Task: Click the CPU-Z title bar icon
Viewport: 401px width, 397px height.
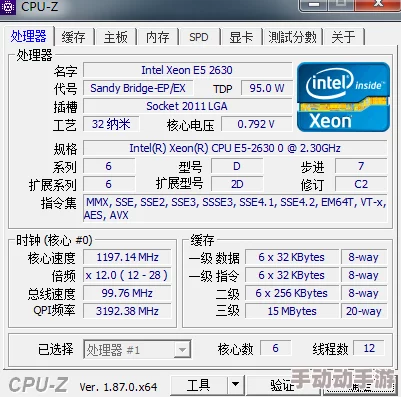Action: pos(7,6)
